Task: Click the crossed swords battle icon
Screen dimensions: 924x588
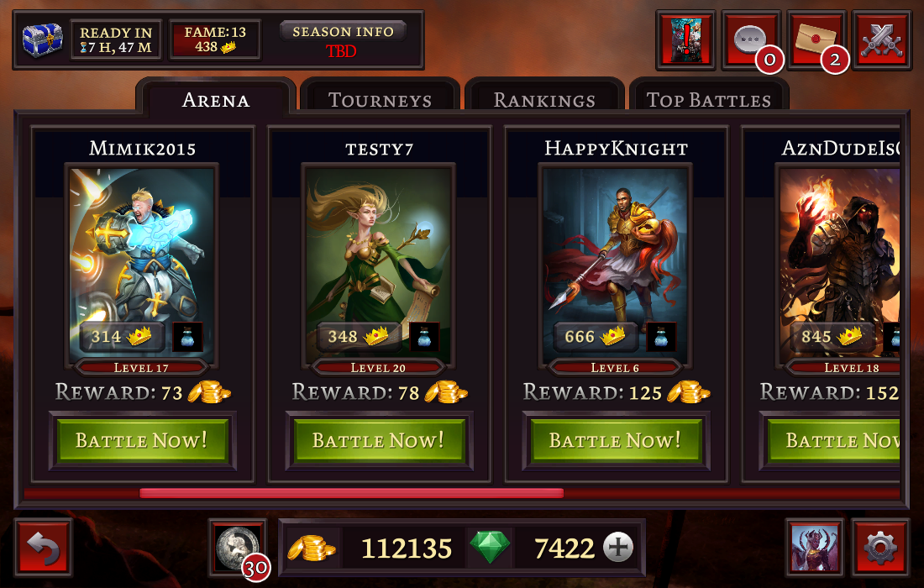Action: [x=881, y=40]
